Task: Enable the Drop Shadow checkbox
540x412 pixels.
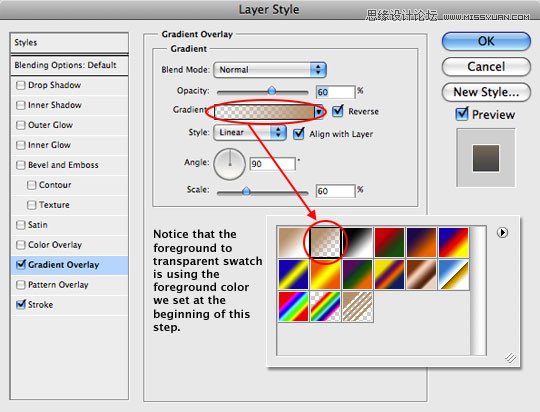Action: point(21,85)
